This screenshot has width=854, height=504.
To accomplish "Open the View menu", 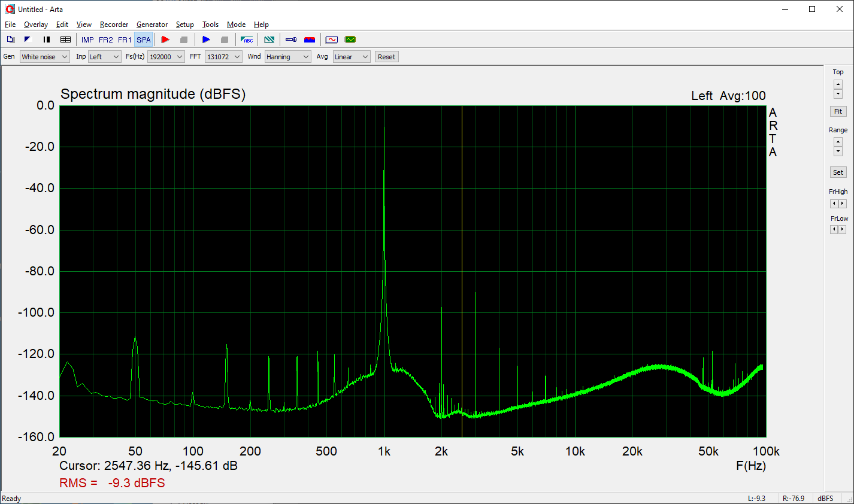I will [84, 25].
